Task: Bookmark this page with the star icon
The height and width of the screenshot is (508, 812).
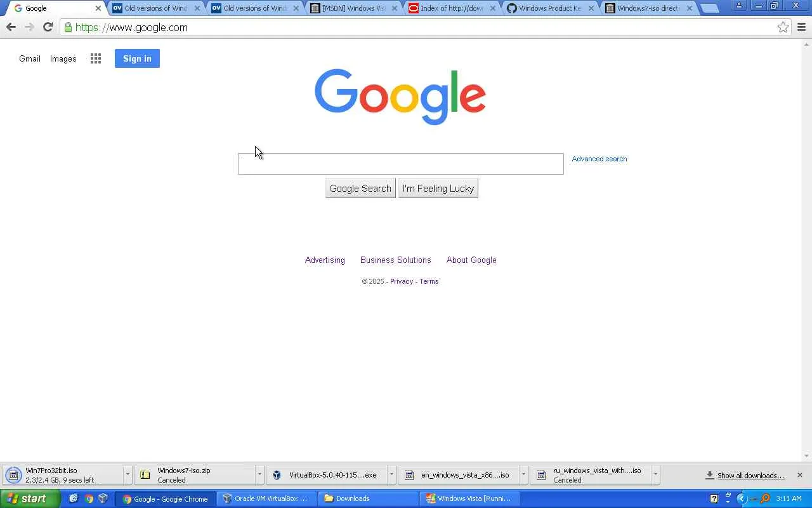Action: 783,27
